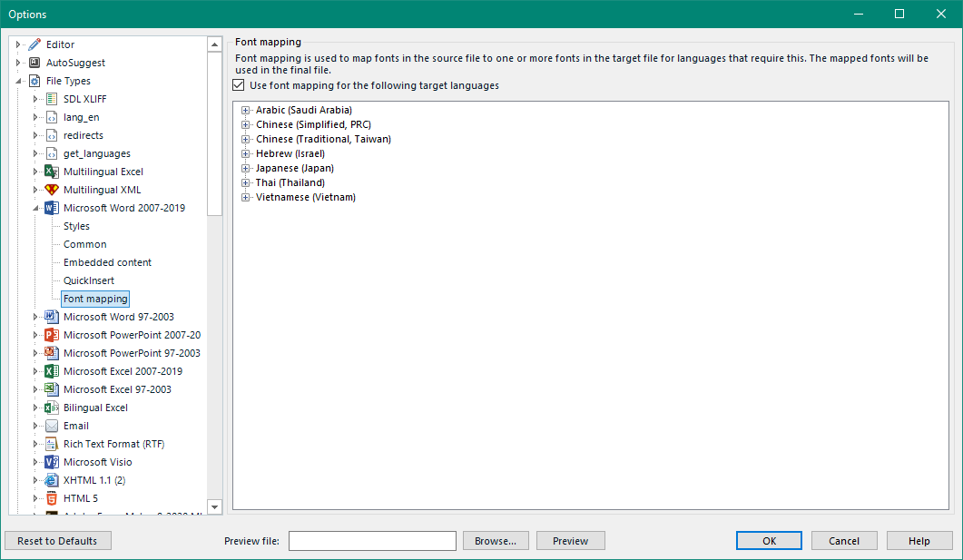963x560 pixels.
Task: Select Vietnamese (Vietnam) language text
Action: pyautogui.click(x=306, y=197)
